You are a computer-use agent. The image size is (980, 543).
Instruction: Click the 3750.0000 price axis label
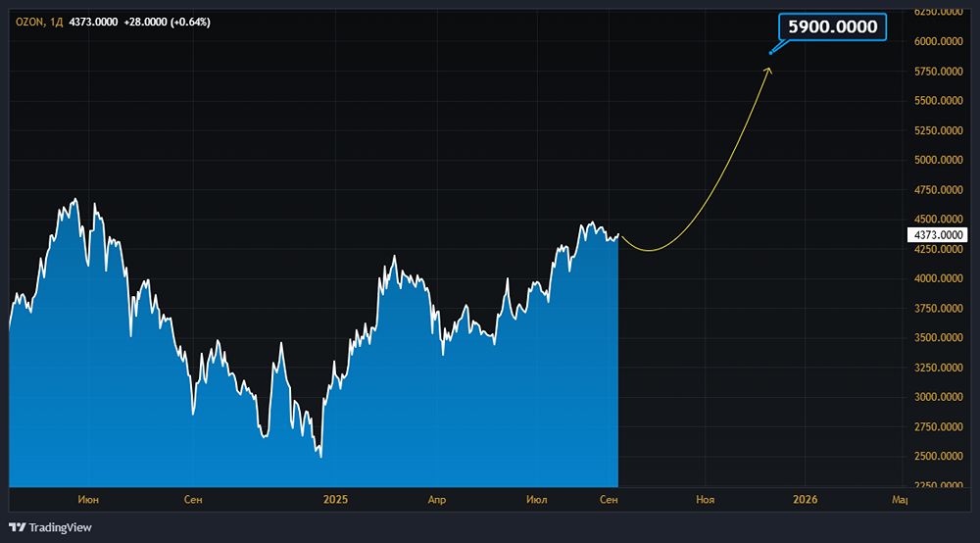coord(938,308)
